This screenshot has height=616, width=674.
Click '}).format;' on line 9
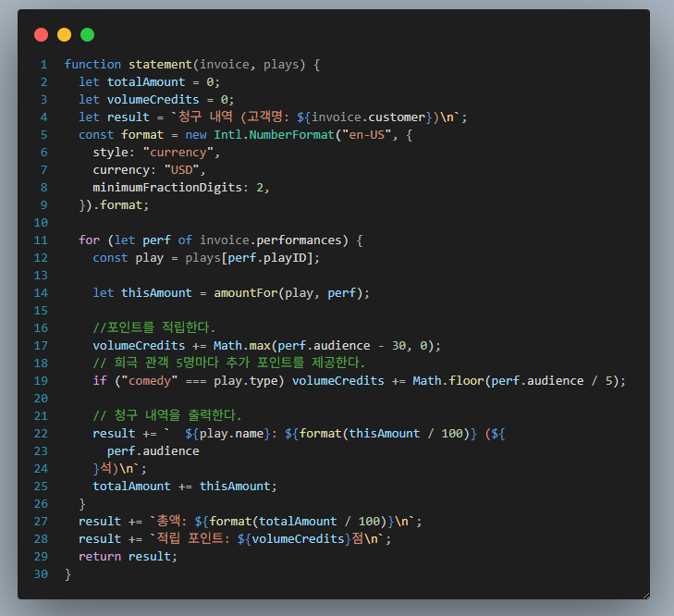click(114, 205)
